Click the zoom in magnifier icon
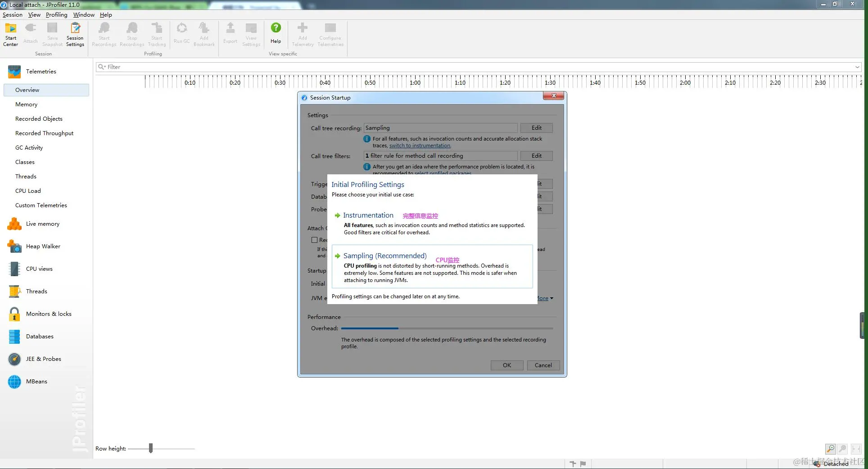Image resolution: width=868 pixels, height=469 pixels. pos(830,449)
